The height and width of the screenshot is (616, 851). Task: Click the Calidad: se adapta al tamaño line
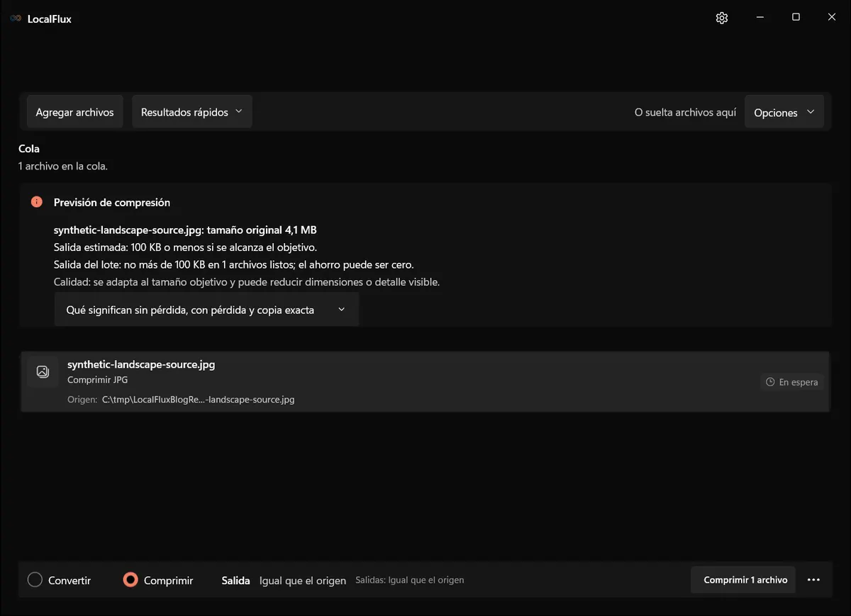247,281
